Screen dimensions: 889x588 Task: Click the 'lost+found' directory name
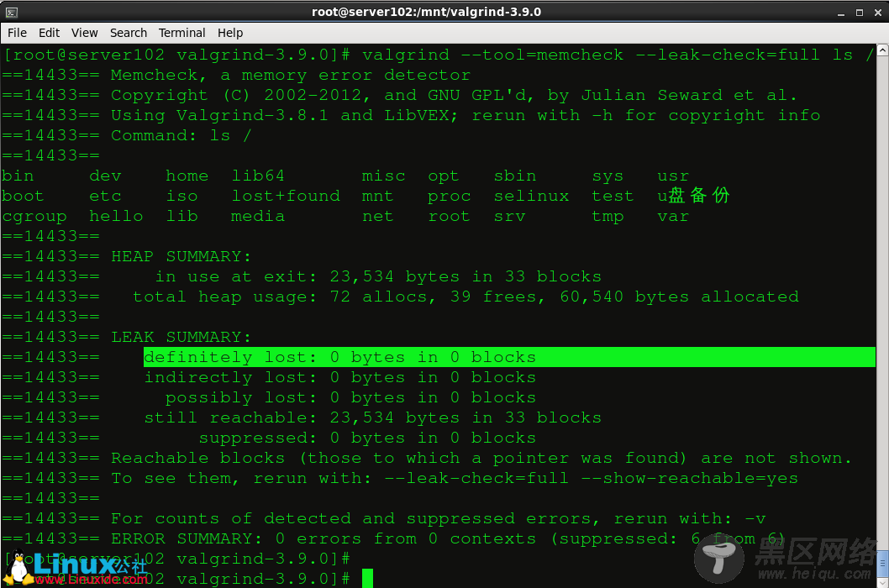286,197
